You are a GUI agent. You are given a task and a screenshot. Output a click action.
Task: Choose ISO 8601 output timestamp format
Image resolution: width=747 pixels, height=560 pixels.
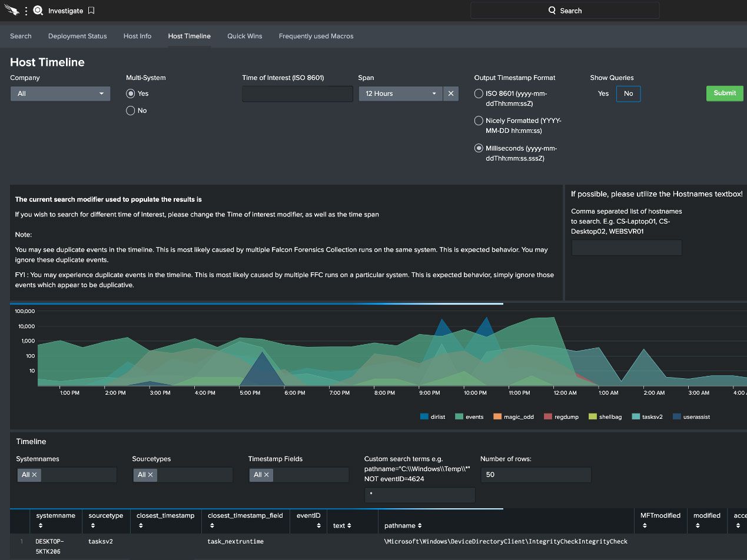pyautogui.click(x=479, y=94)
